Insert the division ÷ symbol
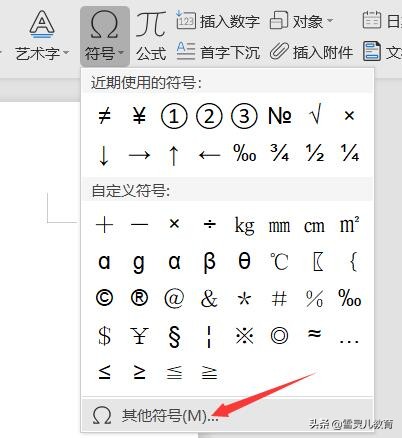The height and width of the screenshot is (438, 402). (209, 224)
